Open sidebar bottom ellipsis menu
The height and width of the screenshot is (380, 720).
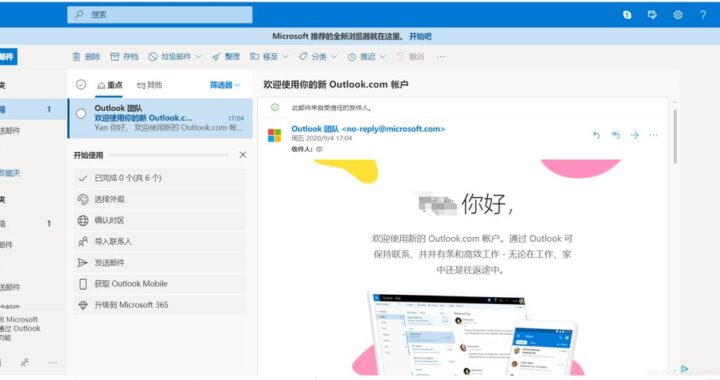(53, 363)
